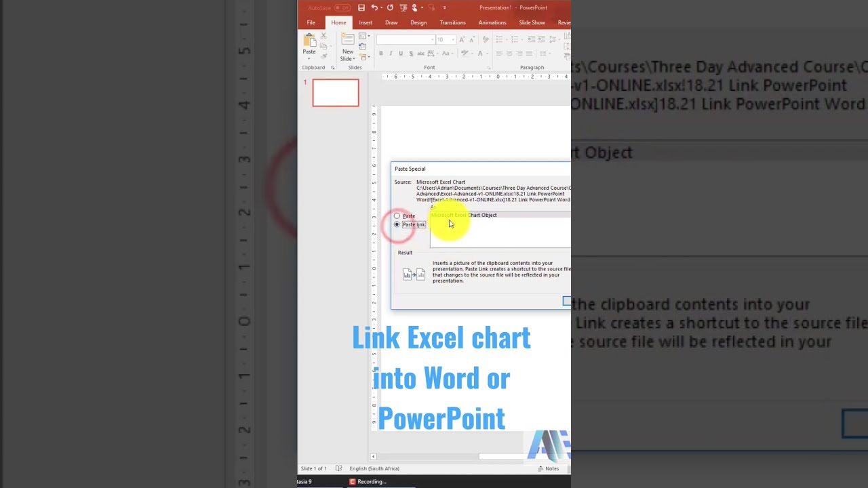Click the Clear All Formatting icon
This screenshot has width=868, height=488.
coord(486,39)
